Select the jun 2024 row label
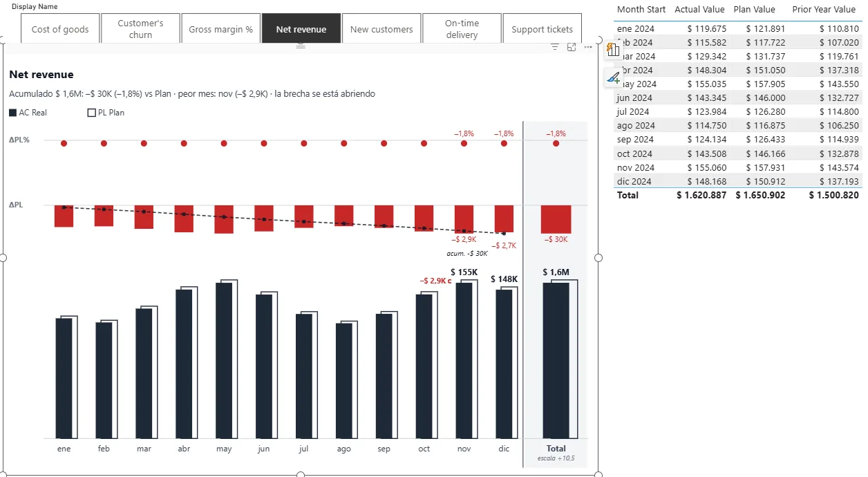 point(634,98)
